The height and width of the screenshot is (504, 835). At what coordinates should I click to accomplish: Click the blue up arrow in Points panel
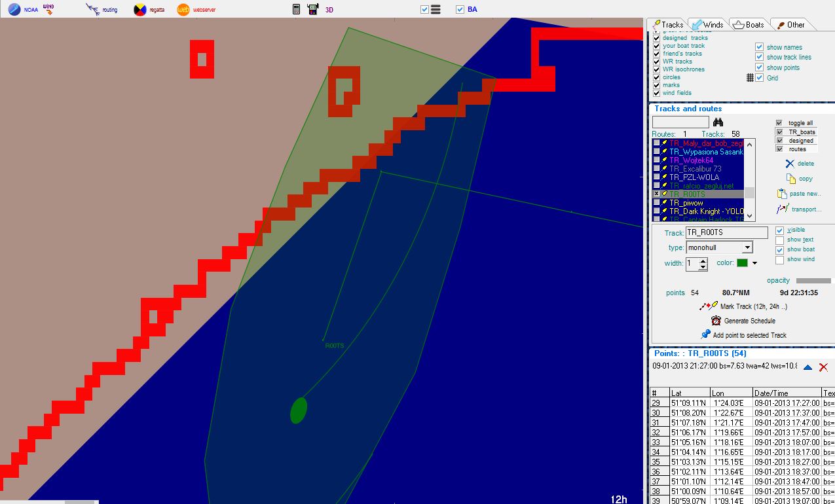click(x=807, y=367)
